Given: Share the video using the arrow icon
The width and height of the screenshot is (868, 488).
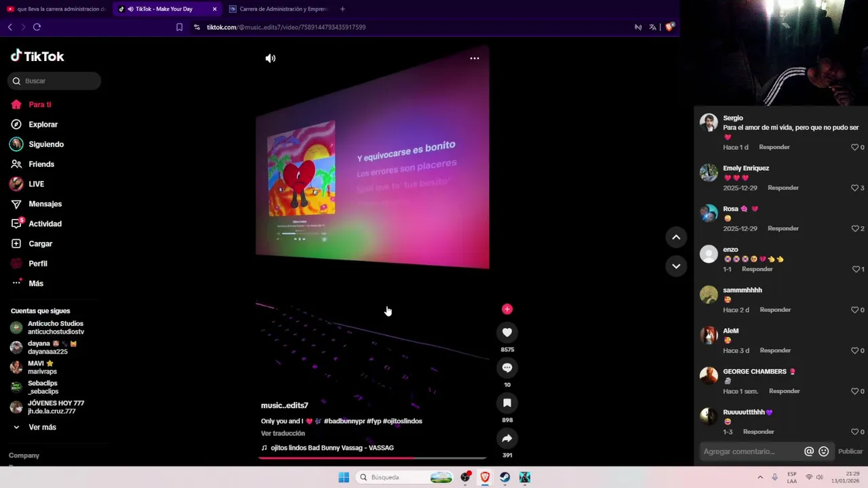Looking at the screenshot, I should point(507,438).
